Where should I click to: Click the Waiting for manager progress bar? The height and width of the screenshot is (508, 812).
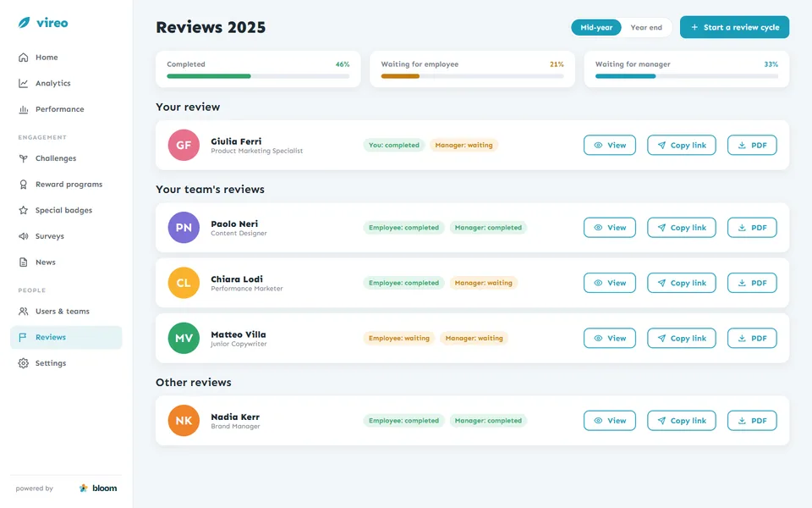(x=687, y=76)
